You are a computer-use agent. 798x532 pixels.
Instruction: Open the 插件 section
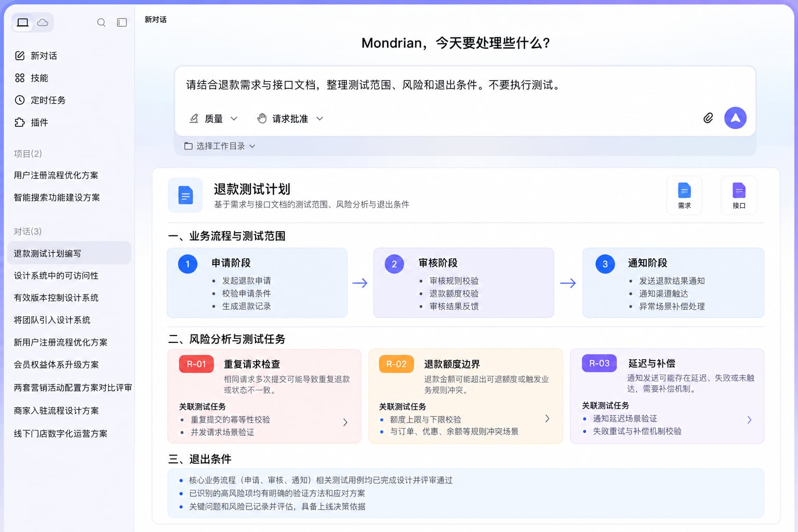32,123
